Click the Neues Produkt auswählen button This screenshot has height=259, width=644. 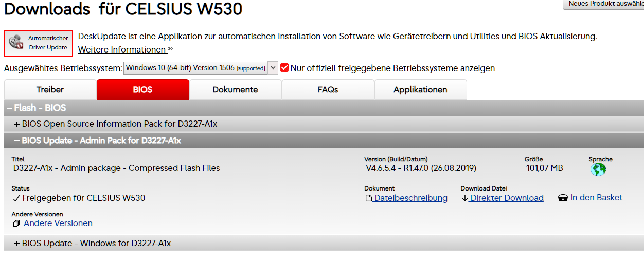pyautogui.click(x=604, y=4)
